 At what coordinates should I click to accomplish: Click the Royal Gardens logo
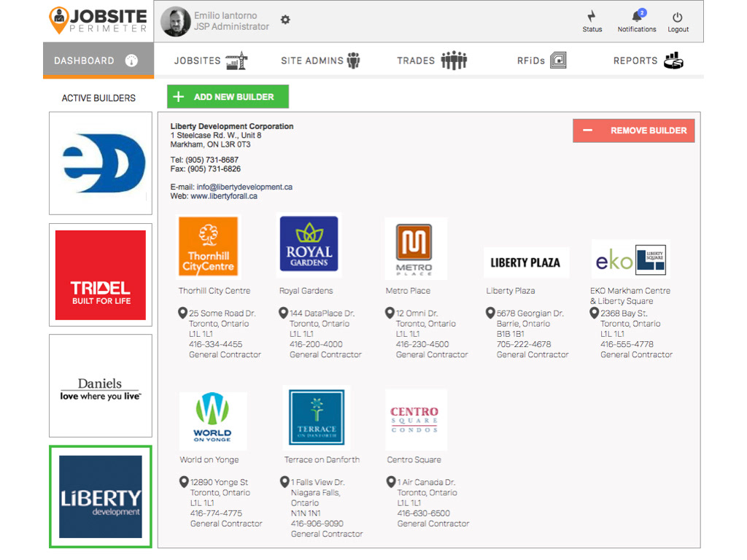tap(309, 244)
